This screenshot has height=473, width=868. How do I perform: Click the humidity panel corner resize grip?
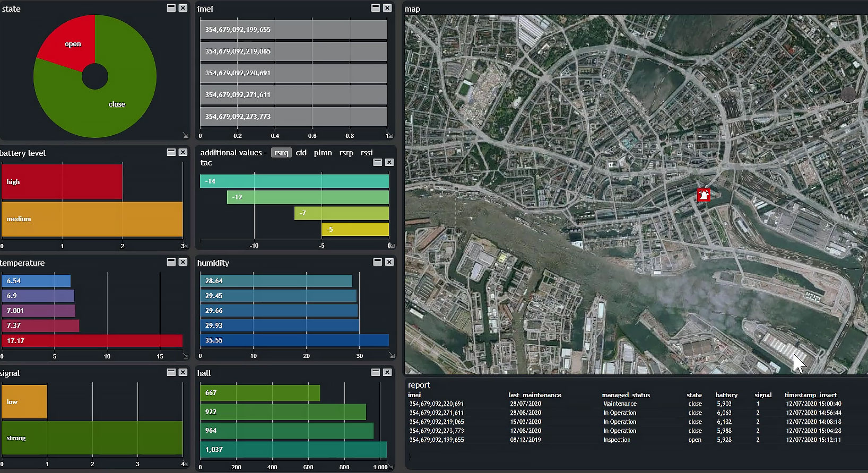pos(392,355)
